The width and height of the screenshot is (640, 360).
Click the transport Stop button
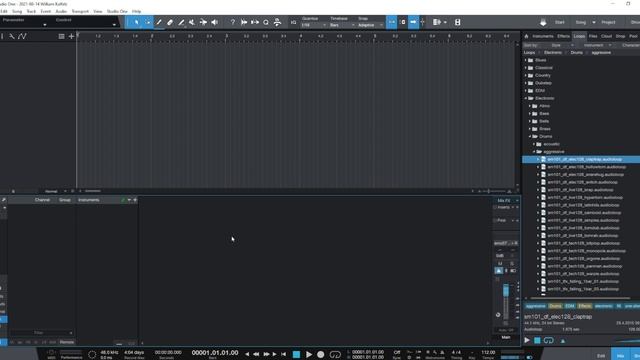(296, 354)
